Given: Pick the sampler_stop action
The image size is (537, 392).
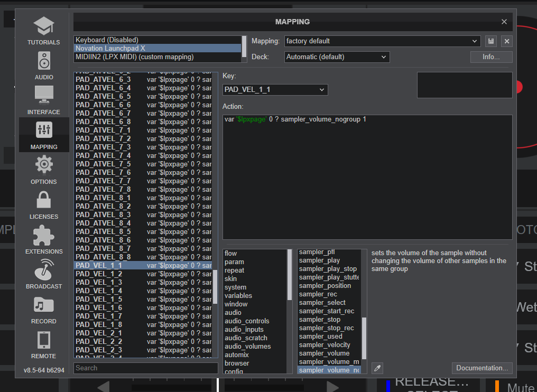Looking at the screenshot, I should pos(329,320).
